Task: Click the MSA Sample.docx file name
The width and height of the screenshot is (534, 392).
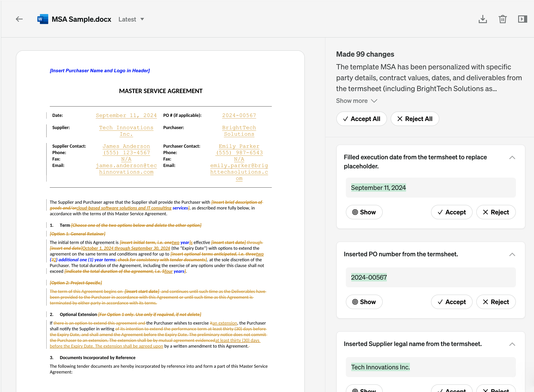Action: [x=81, y=19]
